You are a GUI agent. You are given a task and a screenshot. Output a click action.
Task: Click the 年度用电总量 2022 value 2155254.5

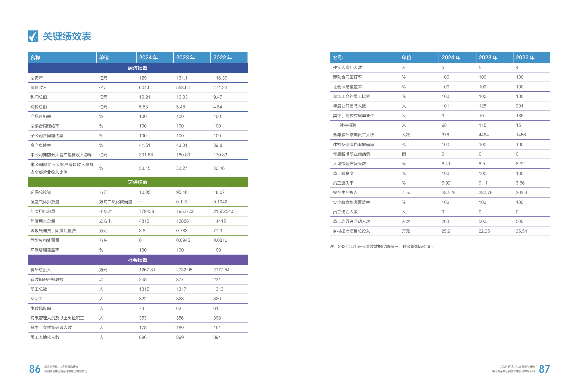click(x=224, y=211)
